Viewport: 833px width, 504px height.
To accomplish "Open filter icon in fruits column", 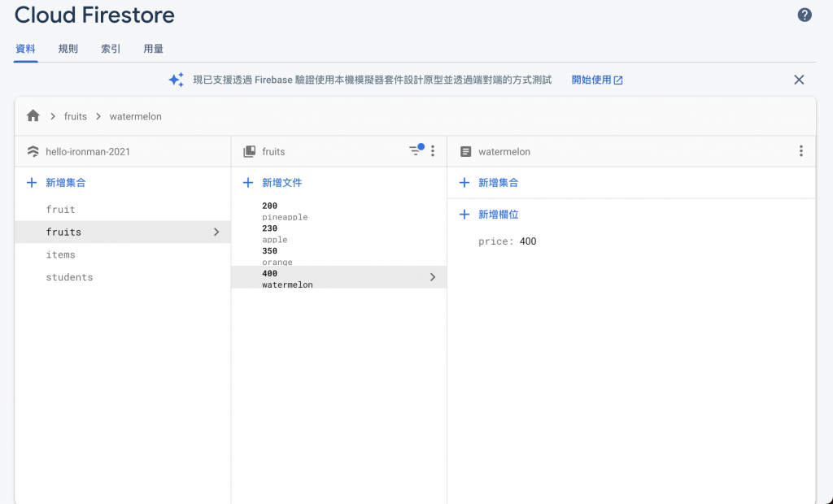I will (416, 150).
